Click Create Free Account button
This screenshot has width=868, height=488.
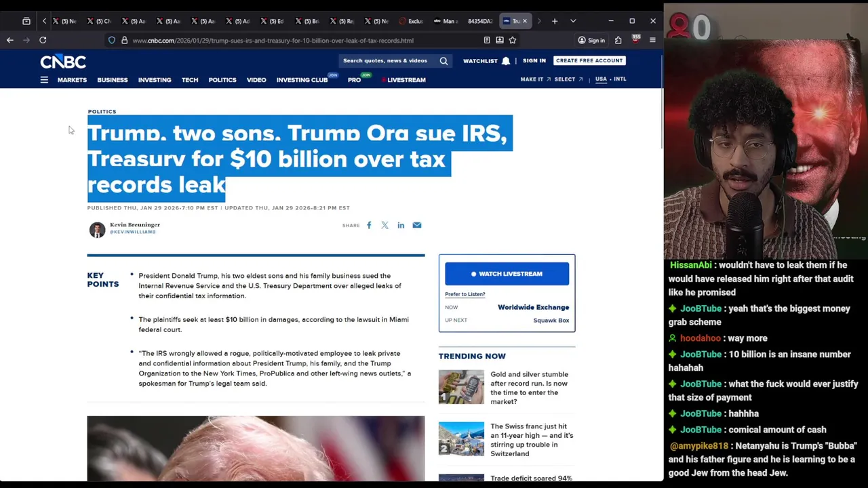pos(589,60)
